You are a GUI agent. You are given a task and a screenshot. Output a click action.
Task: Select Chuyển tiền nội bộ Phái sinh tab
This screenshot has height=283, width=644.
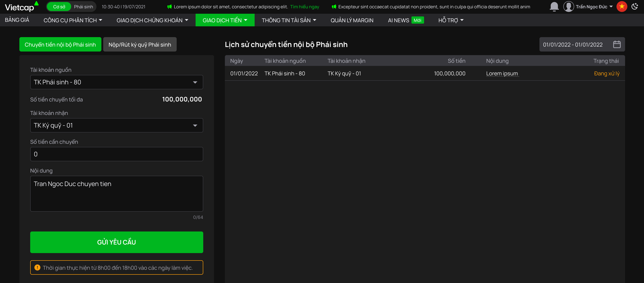point(60,44)
